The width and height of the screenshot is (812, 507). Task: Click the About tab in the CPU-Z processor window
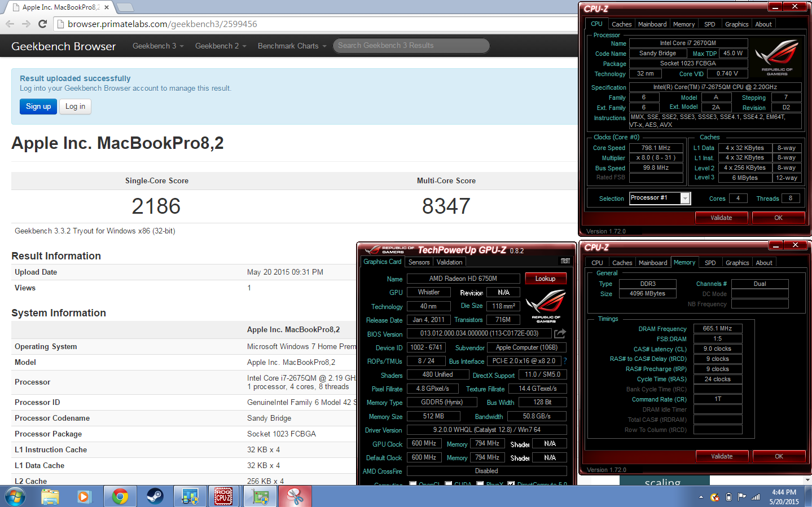[x=763, y=24]
